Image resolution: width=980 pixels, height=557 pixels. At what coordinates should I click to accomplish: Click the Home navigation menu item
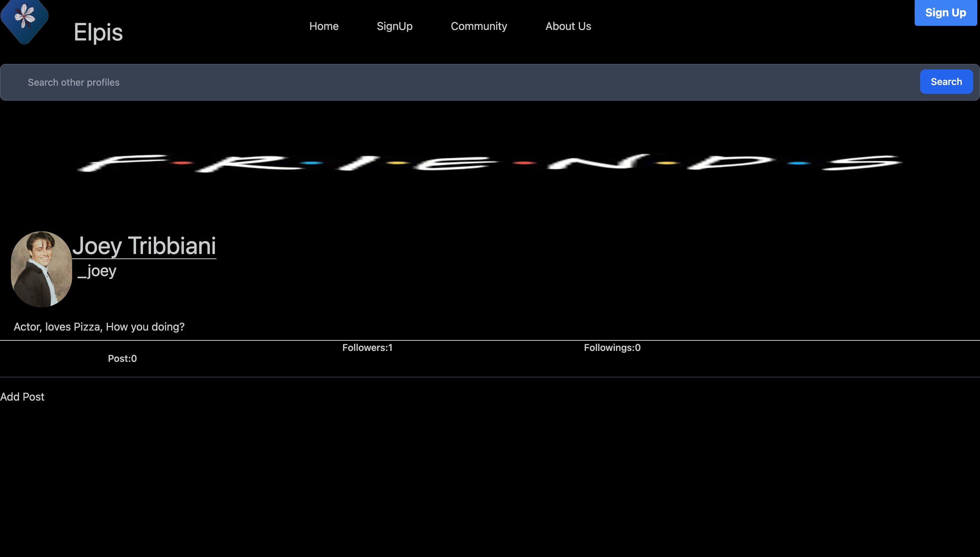tap(324, 26)
